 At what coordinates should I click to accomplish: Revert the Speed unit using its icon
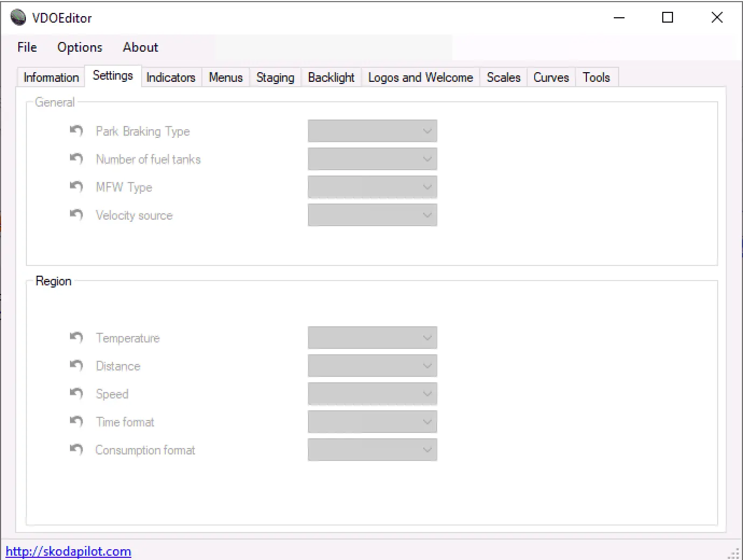pos(76,394)
